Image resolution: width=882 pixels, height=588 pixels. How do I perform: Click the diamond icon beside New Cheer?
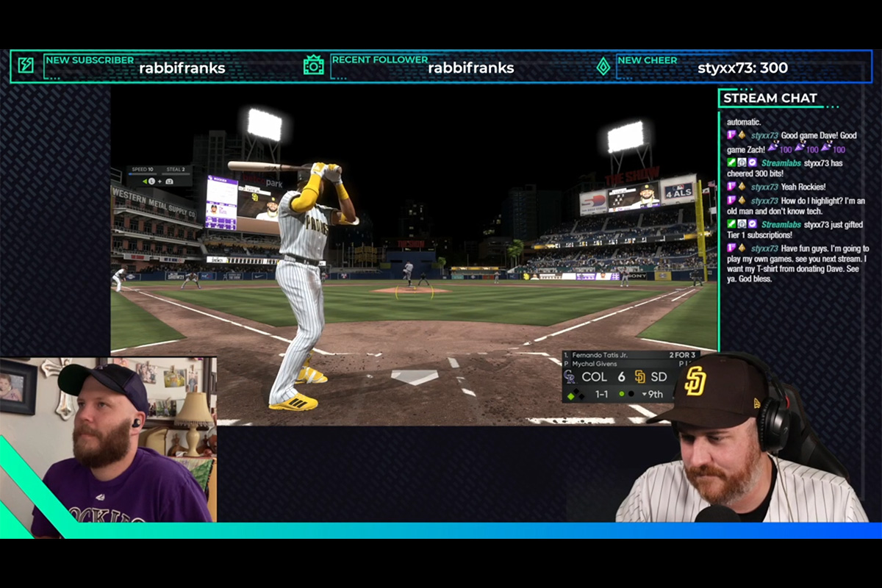click(604, 66)
